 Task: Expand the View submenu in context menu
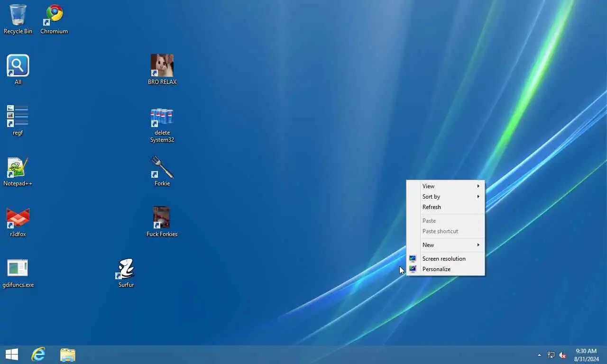coord(446,186)
